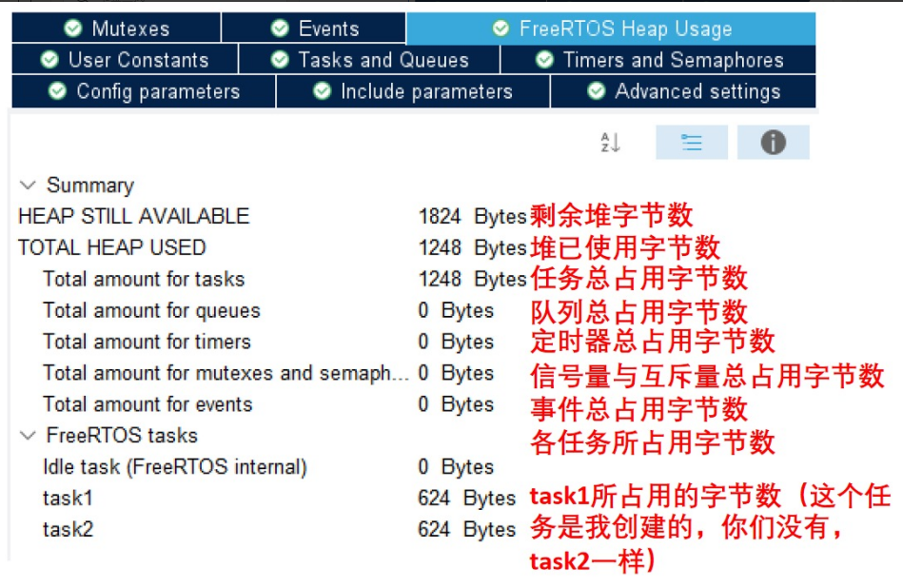903x588 pixels.
Task: Select the HEAP STILL AVAILABLE row
Action: (x=272, y=217)
